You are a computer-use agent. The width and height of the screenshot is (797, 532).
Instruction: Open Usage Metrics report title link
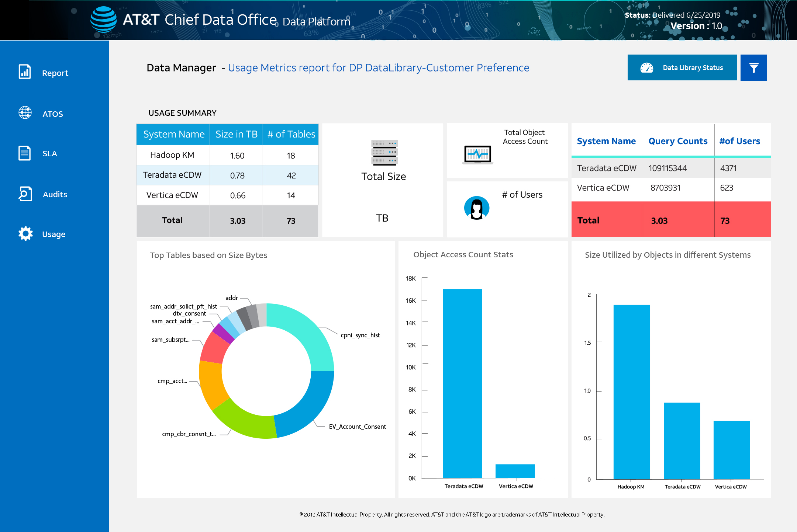pos(379,68)
